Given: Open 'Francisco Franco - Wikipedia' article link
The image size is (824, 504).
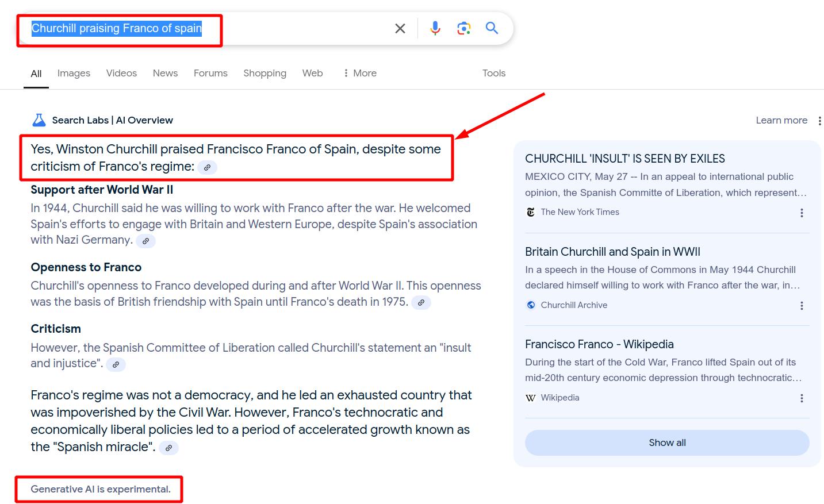Looking at the screenshot, I should pos(599,344).
